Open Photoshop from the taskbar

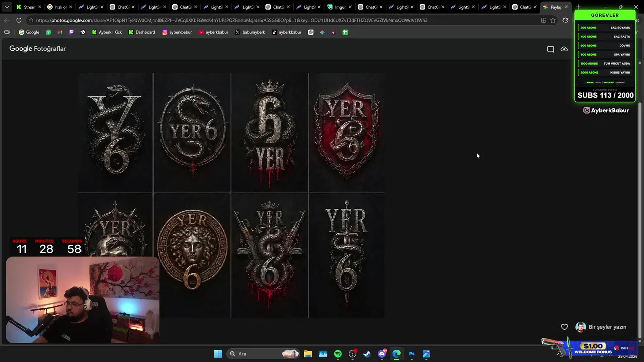click(412, 354)
